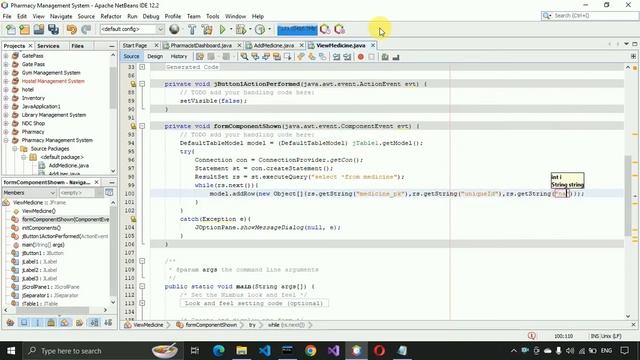
Task: Open File Explorer from taskbar
Action: tap(242, 351)
